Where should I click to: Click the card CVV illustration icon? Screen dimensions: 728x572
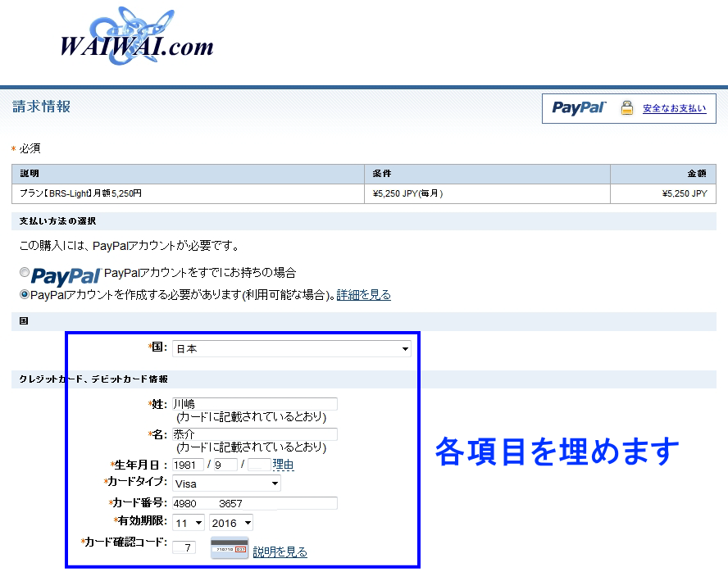pyautogui.click(x=230, y=548)
